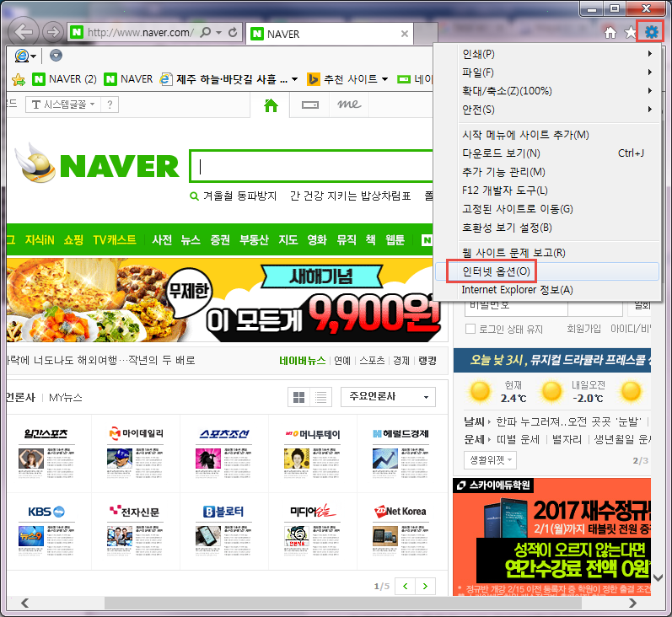
Task: Switch news stand to list view icon
Action: tap(320, 397)
